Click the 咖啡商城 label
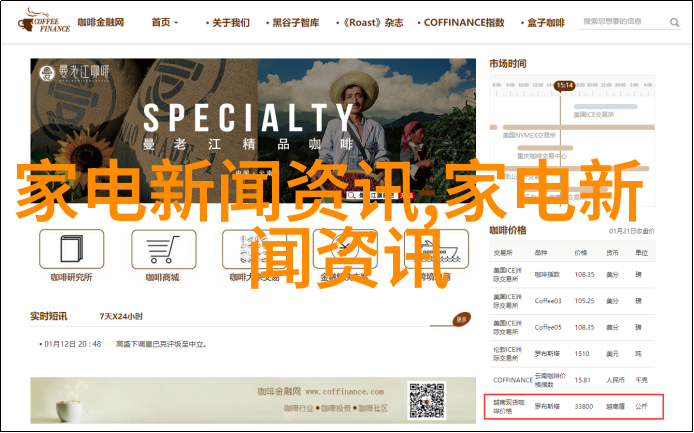694x433 pixels. pyautogui.click(x=163, y=277)
